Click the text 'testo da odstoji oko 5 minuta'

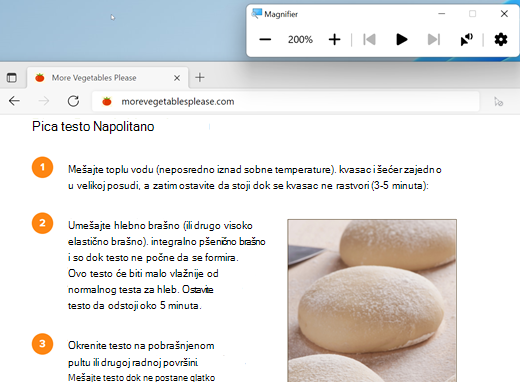pos(134,306)
